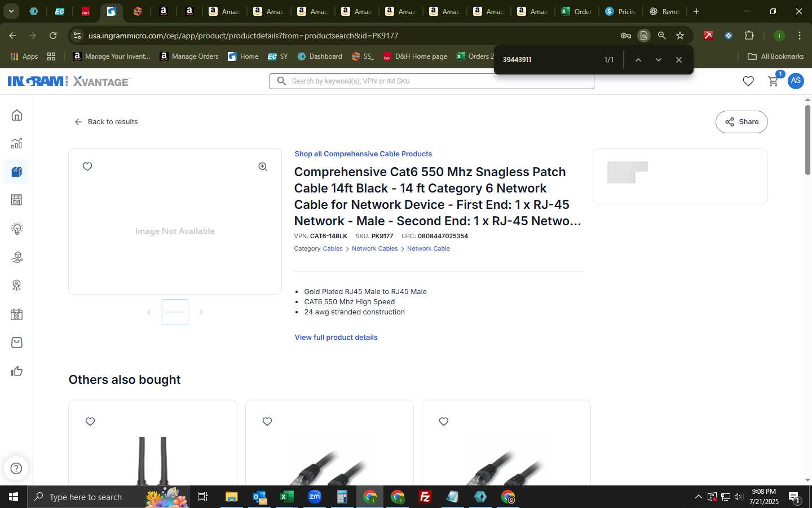View full product details link
The width and height of the screenshot is (812, 508).
(x=336, y=338)
